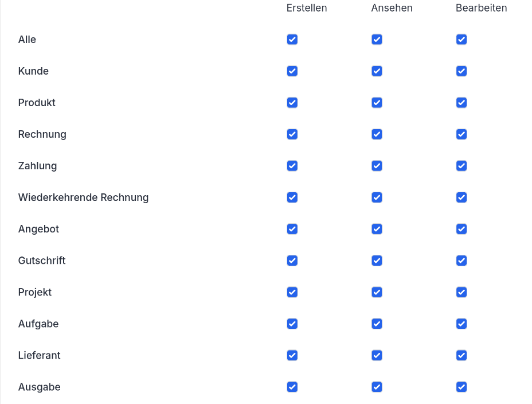The width and height of the screenshot is (532, 404).
Task: Uncheck Bearbeiten for Ausgabe row
Action: pyautogui.click(x=461, y=387)
